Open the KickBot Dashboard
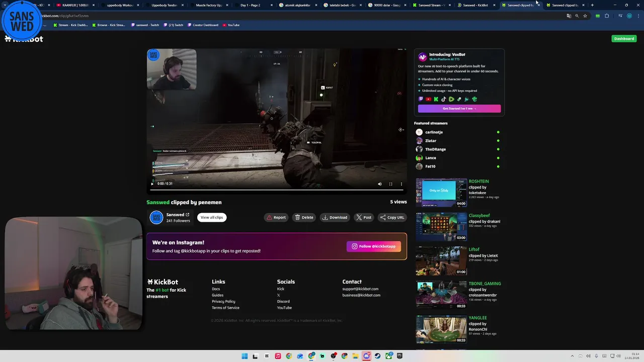This screenshot has height=362, width=644. pyautogui.click(x=624, y=39)
